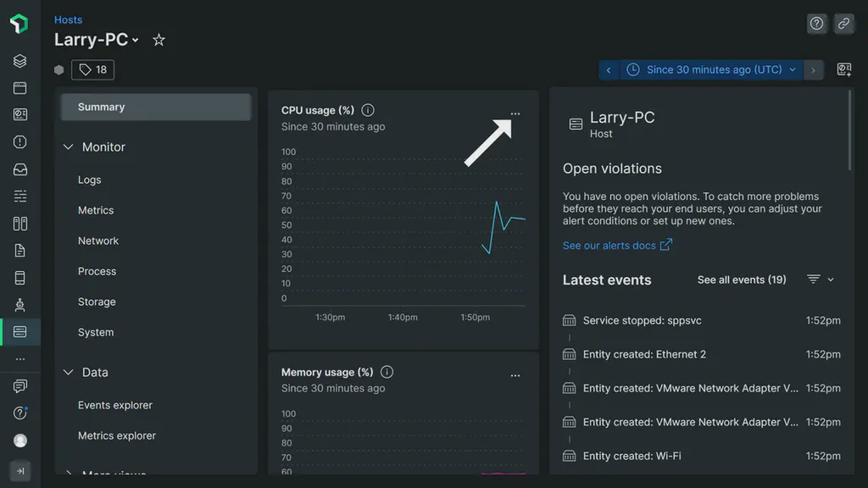
Task: Open the CPU usage chart options menu
Action: click(x=515, y=113)
